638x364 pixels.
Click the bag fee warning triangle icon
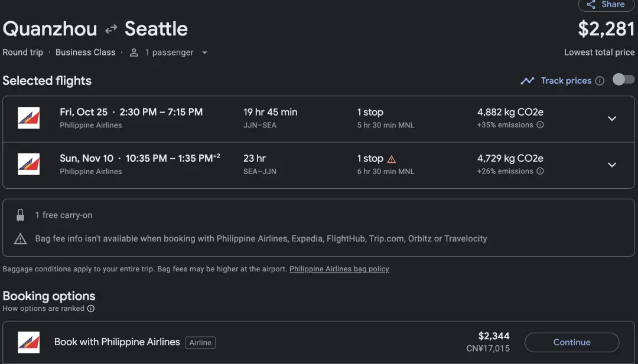[21, 239]
